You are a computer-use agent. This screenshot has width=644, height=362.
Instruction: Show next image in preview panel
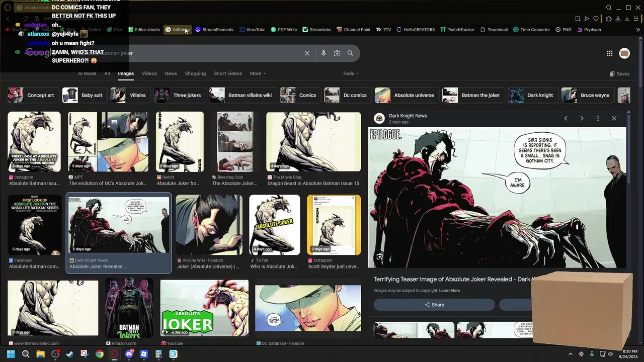582,118
